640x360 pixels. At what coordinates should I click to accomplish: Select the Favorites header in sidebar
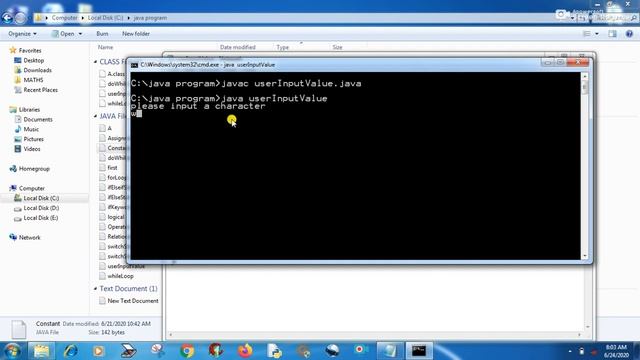pos(30,51)
